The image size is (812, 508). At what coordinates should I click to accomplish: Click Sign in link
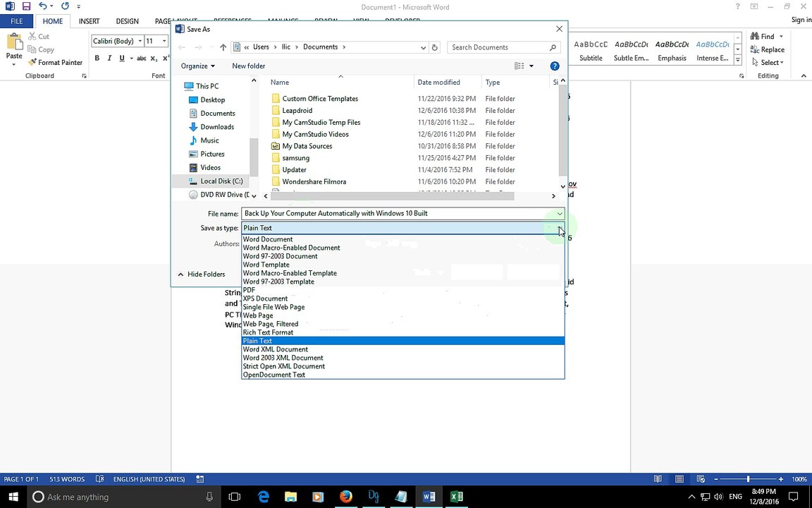801,20
